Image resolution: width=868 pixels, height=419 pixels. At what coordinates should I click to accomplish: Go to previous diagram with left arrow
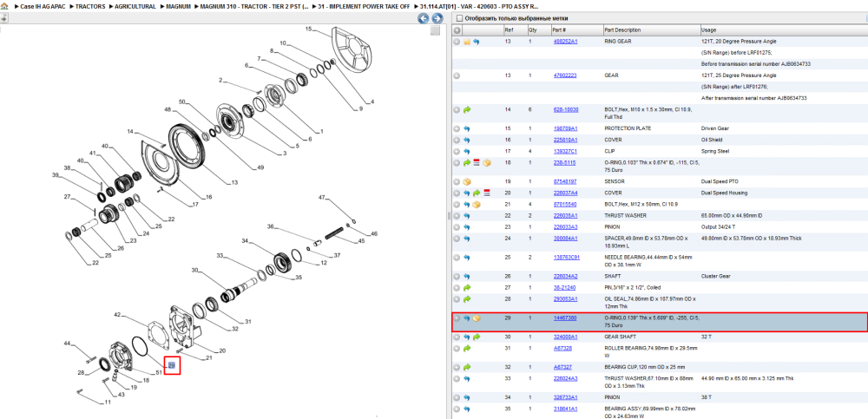click(423, 18)
